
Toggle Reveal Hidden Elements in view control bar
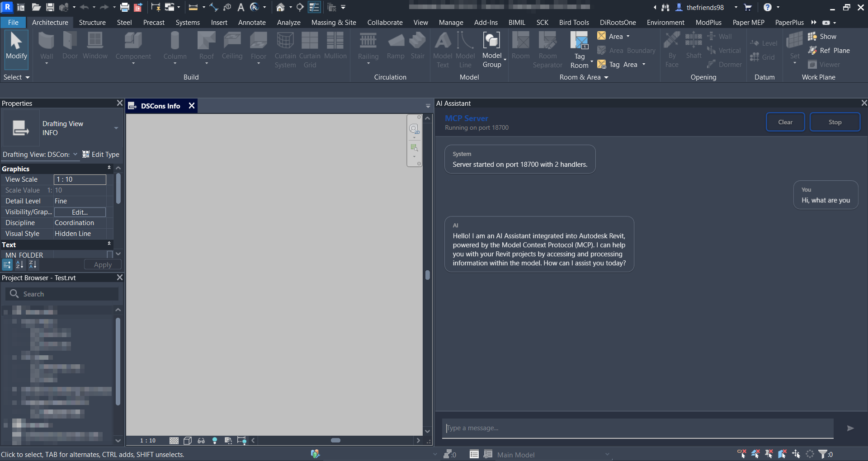pos(215,440)
